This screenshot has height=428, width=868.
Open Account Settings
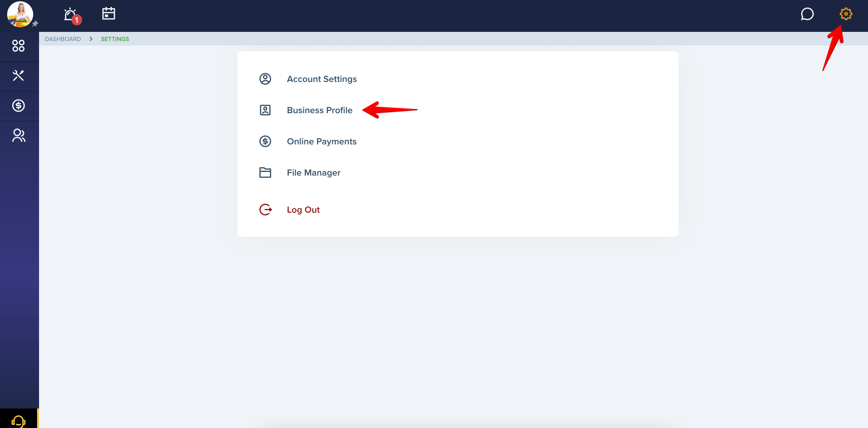321,79
